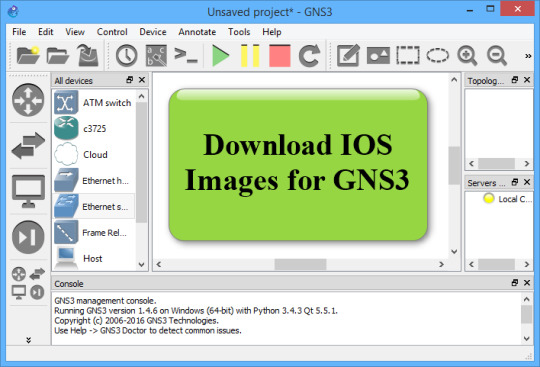The image size is (540, 367).
Task: Click the GNS3 version line in console
Action: click(196, 311)
